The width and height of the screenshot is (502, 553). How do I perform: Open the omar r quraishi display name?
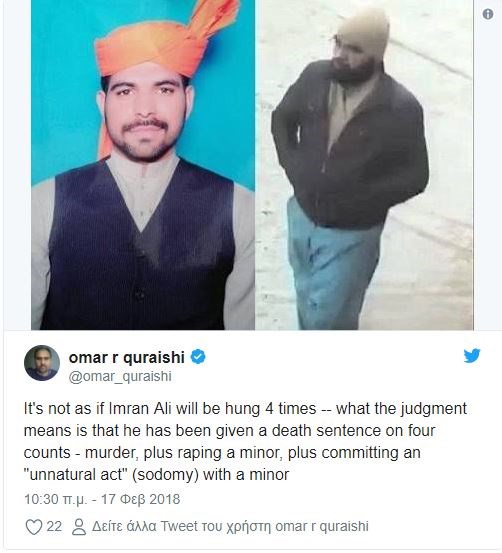point(127,358)
